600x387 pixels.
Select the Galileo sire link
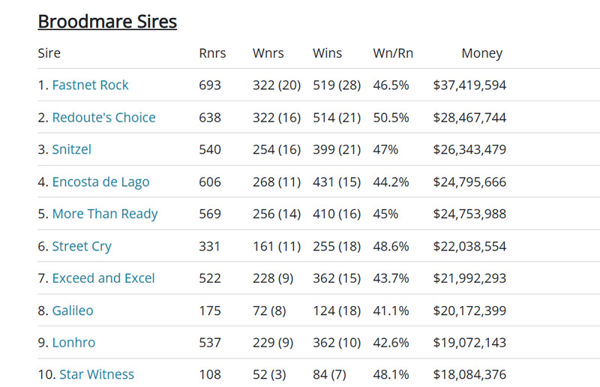click(x=73, y=310)
